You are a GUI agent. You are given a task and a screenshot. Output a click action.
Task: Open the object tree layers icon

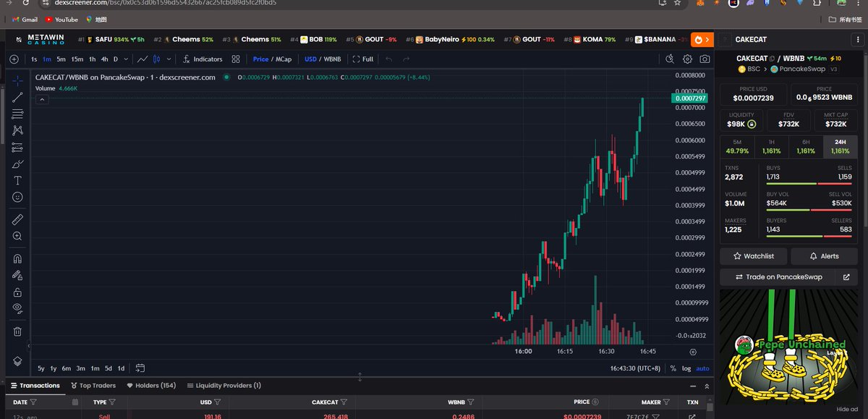(x=17, y=361)
